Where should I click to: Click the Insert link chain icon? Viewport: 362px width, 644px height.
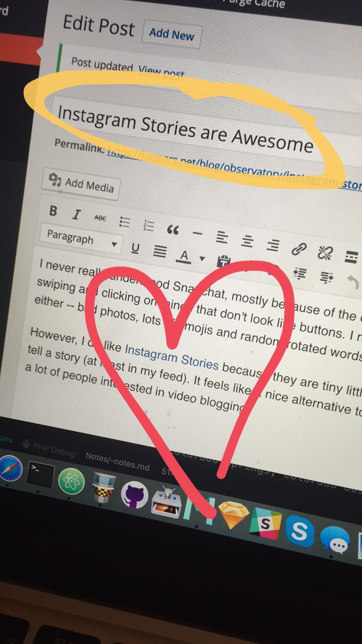click(x=299, y=248)
